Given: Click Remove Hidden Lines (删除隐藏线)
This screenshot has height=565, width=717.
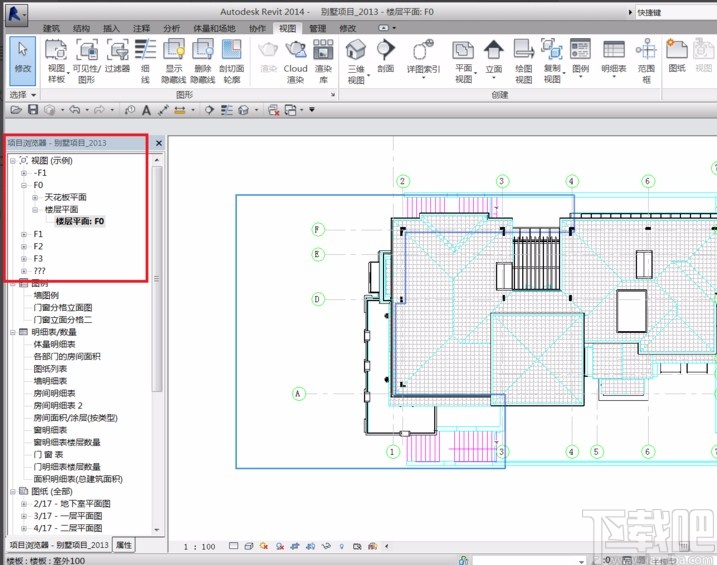Looking at the screenshot, I should coord(203,61).
